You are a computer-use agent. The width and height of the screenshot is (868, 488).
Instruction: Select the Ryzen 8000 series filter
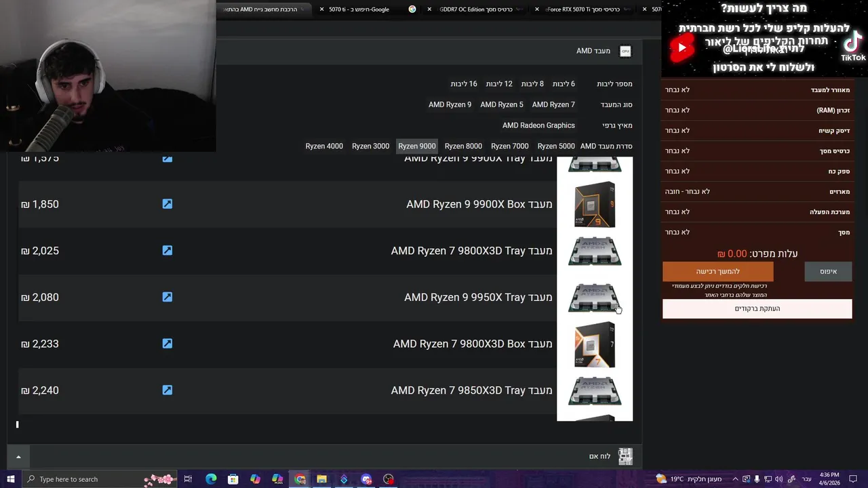[463, 146]
